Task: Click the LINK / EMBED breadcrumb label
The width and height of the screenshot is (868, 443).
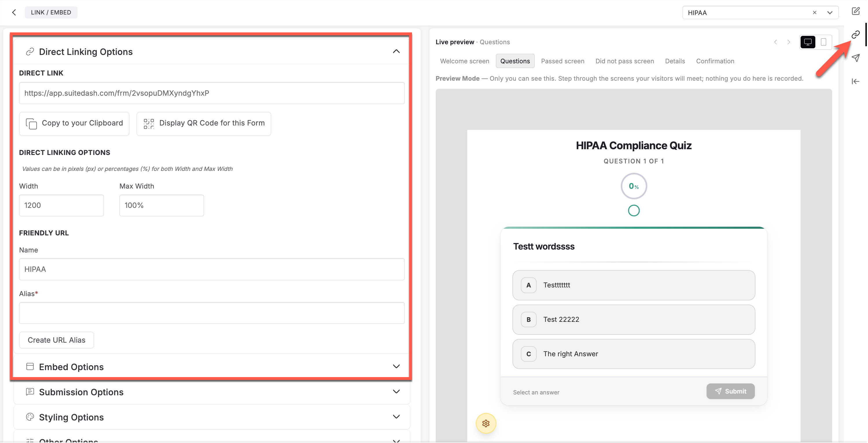Action: (x=51, y=12)
